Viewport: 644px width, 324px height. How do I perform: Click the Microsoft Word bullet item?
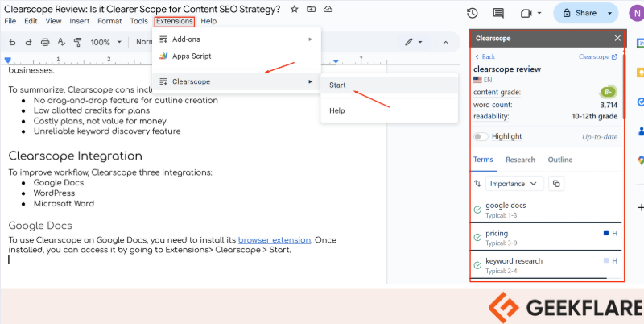pos(64,204)
